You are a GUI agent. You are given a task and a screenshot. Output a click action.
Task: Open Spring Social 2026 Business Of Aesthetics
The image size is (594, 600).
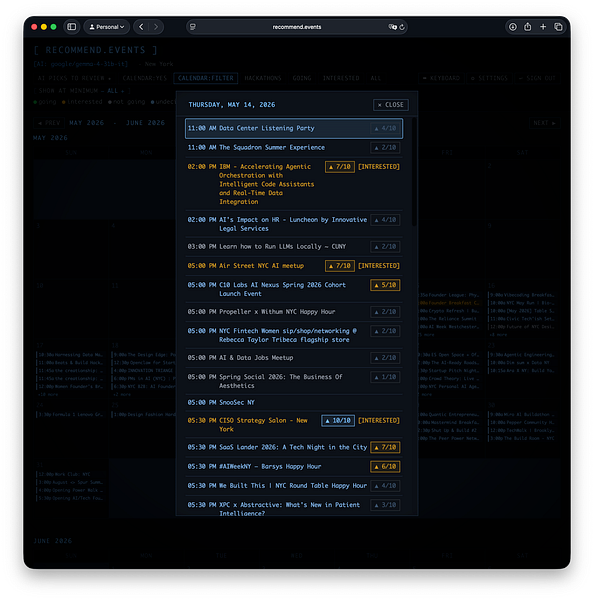(x=294, y=381)
